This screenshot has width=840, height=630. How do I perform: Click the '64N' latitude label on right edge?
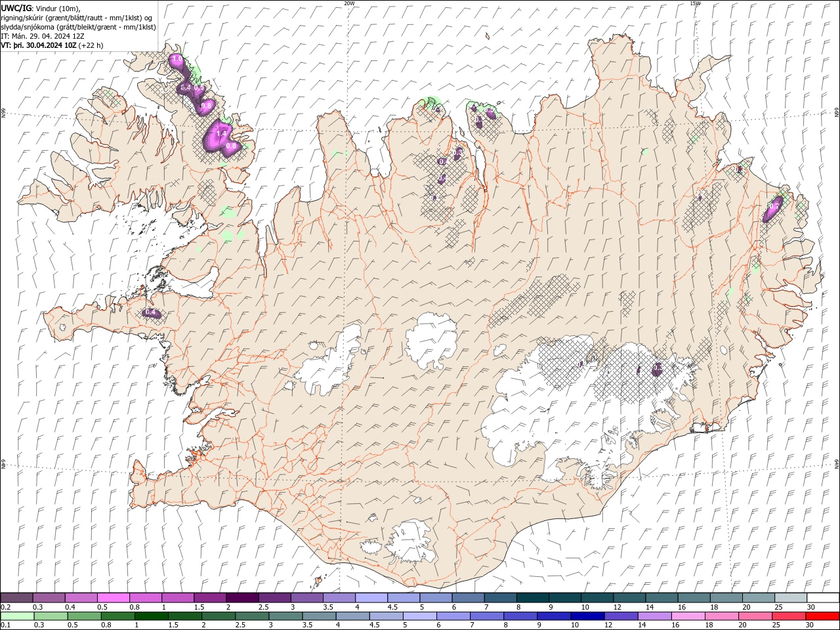837,463
